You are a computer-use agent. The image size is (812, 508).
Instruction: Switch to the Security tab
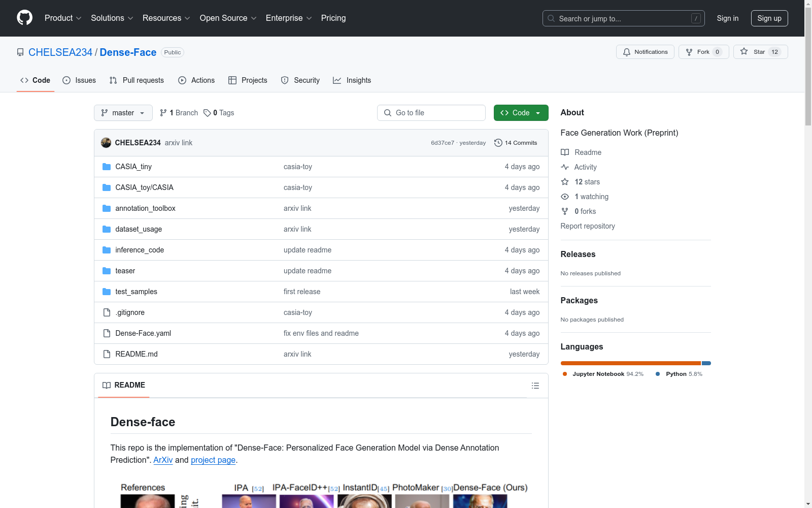(300, 80)
